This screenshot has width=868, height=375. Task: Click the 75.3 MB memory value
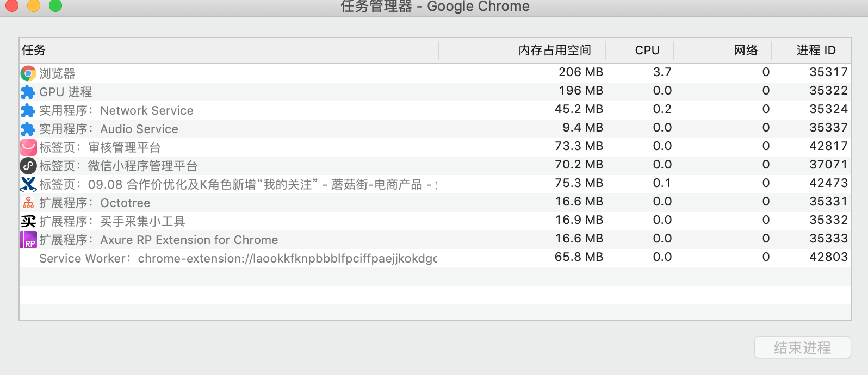pos(579,183)
